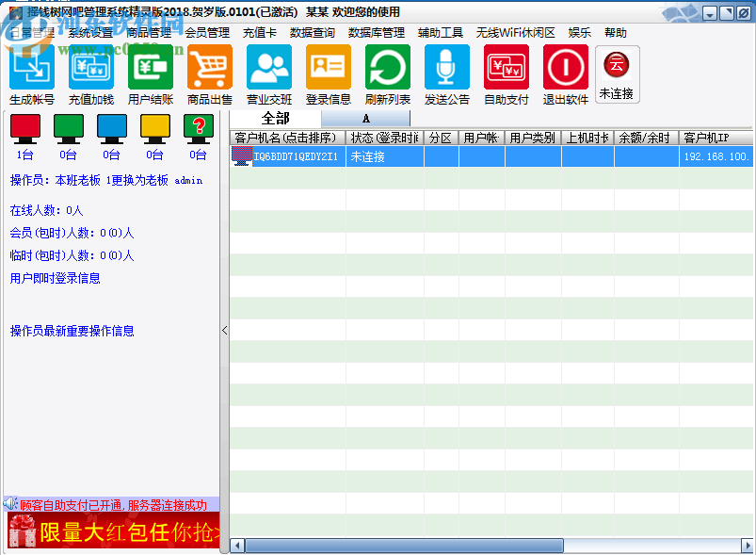Click the 上机时长 column header
This screenshot has width=756, height=555.
pyautogui.click(x=587, y=138)
